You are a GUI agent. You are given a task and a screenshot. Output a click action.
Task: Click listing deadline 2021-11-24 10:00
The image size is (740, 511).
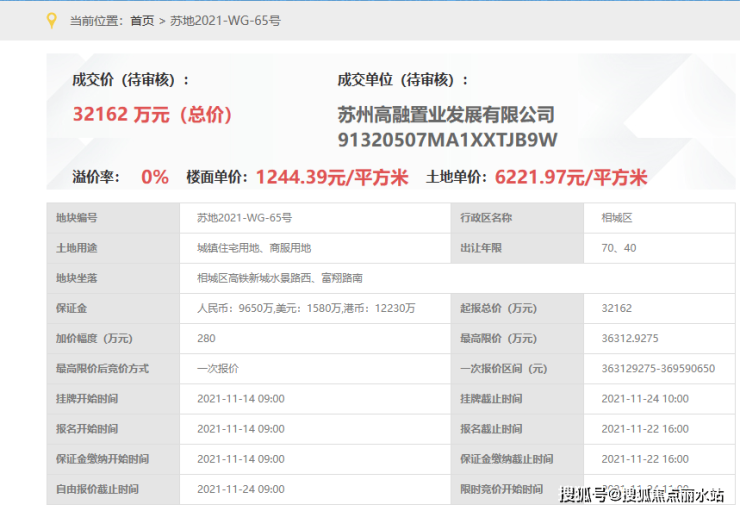pyautogui.click(x=645, y=398)
